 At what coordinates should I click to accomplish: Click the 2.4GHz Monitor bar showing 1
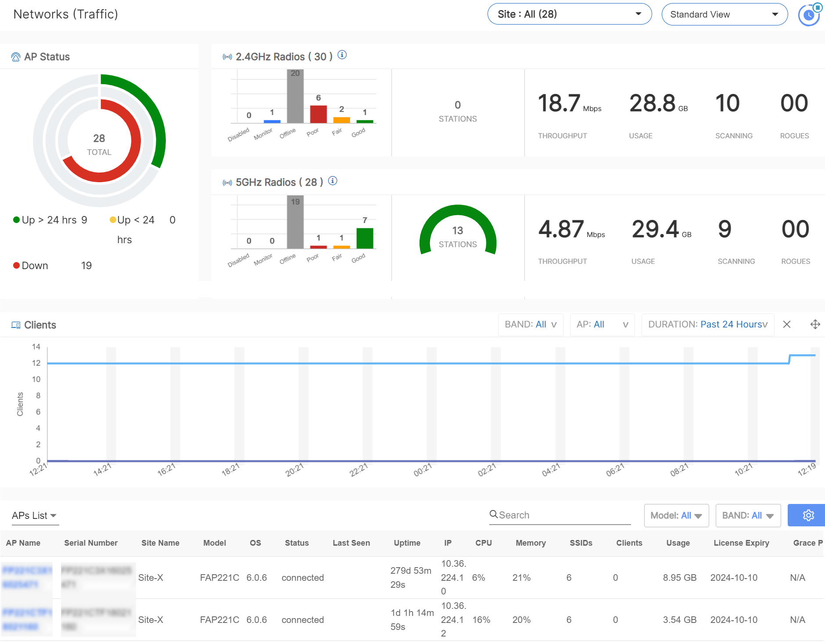point(272,122)
